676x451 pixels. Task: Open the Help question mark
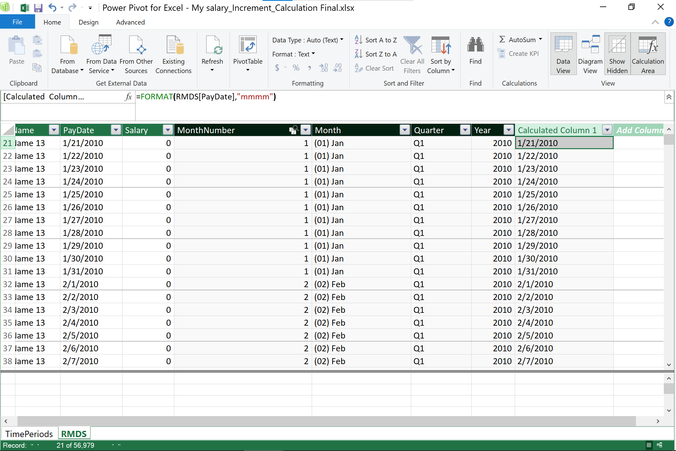coord(669,22)
